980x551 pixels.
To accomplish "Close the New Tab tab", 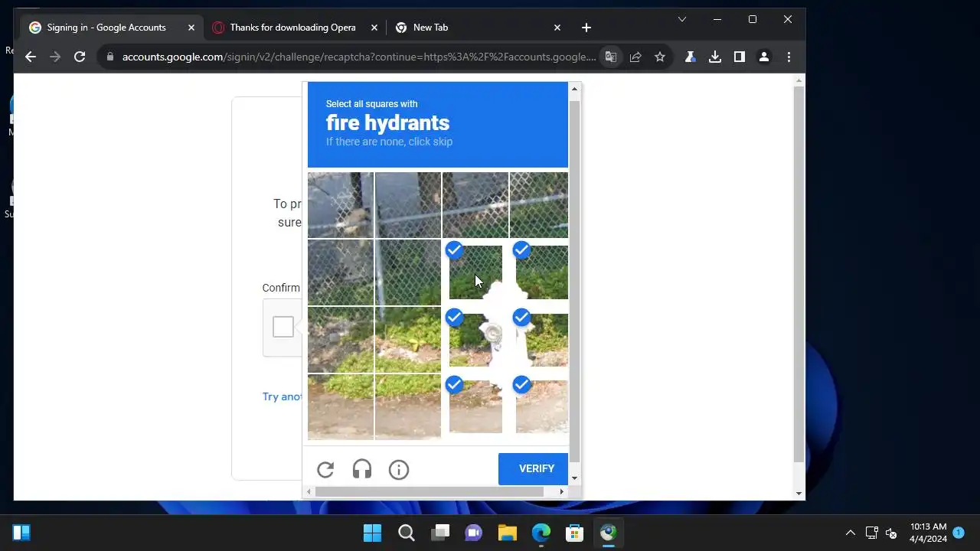I will coord(557,28).
